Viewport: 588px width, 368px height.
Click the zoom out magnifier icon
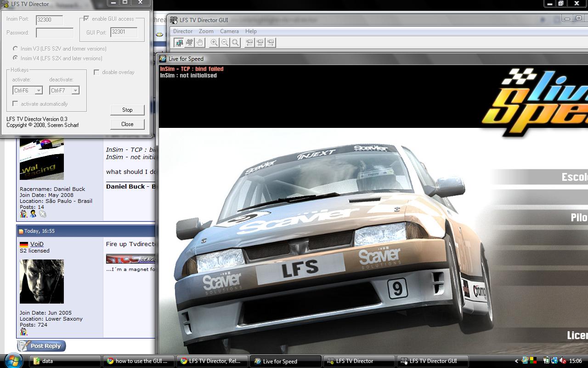point(225,42)
